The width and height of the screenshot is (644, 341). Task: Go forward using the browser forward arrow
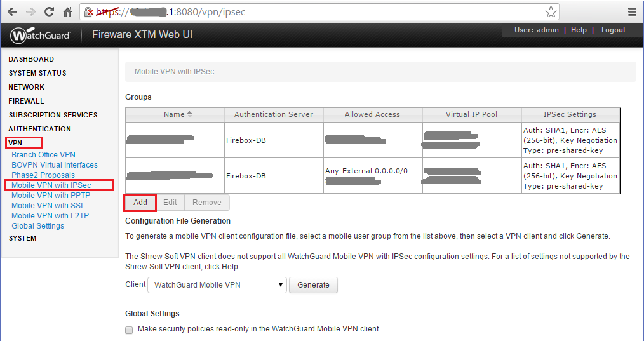click(31, 12)
